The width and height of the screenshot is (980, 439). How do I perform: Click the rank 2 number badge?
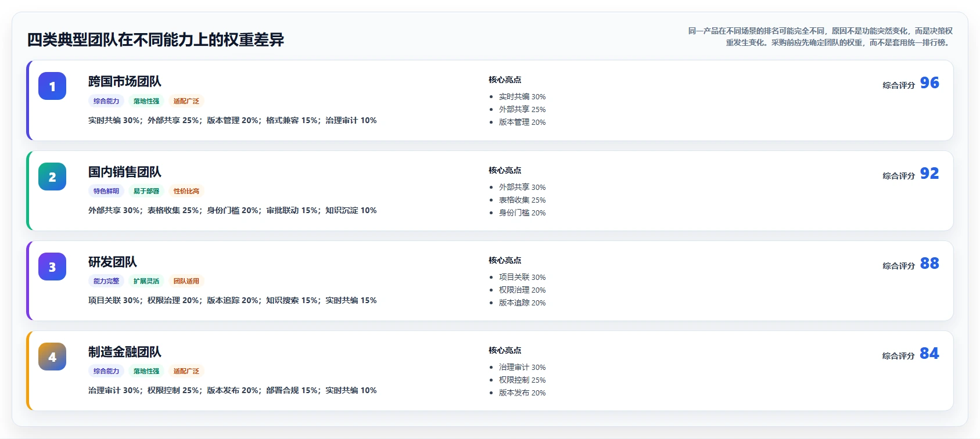(x=52, y=177)
